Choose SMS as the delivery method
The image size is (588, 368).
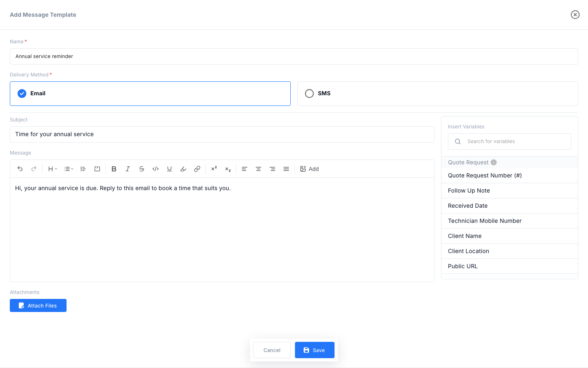438,94
